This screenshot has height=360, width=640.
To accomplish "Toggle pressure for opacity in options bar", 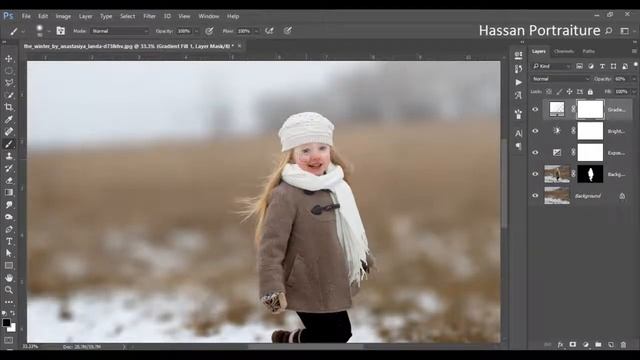I will pos(209,31).
